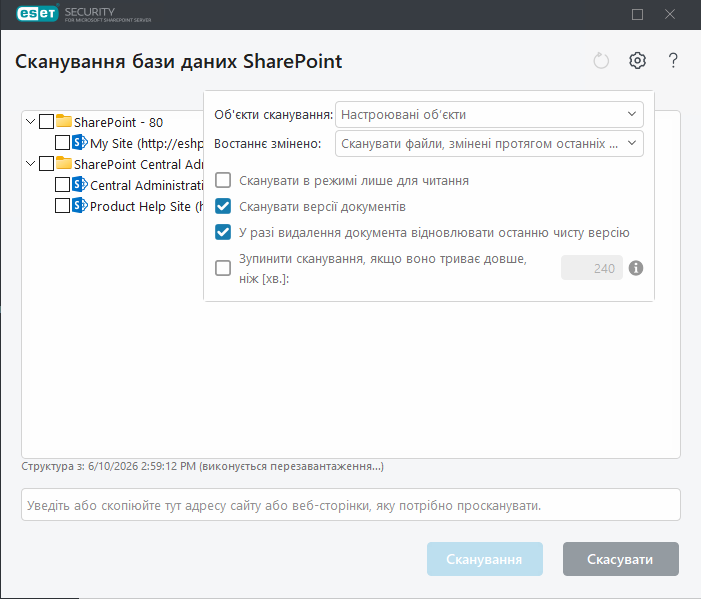Click My Site SharePoint icon
This screenshot has height=599, width=701.
tap(80, 142)
